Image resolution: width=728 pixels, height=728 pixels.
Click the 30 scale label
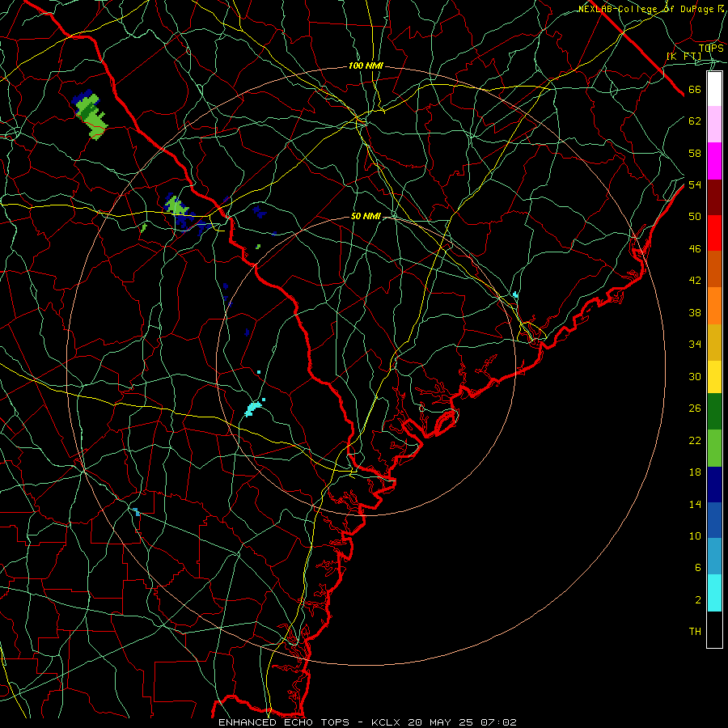click(x=695, y=376)
